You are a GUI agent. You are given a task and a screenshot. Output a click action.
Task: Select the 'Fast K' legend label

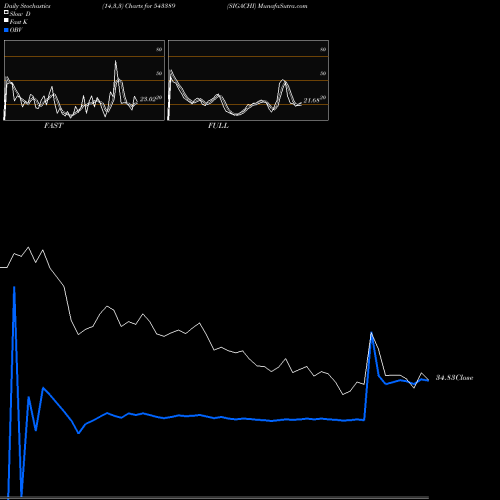coord(19,22)
